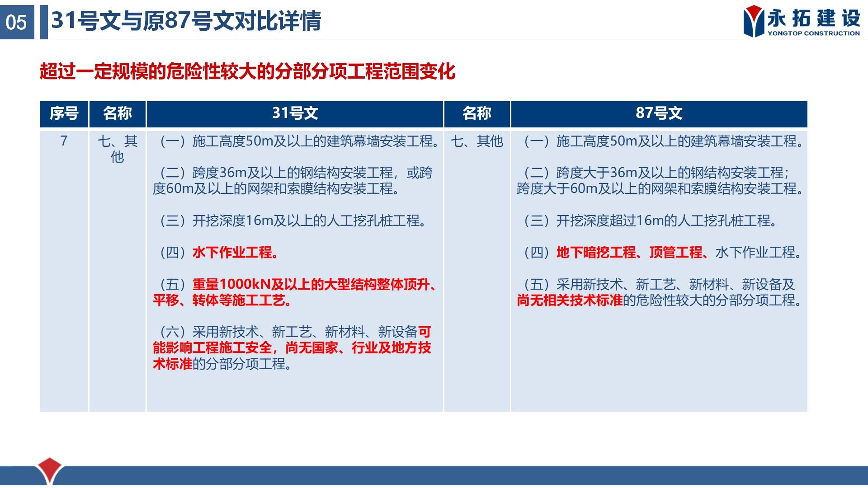Click the 序号 column header
This screenshot has height=488, width=868.
pyautogui.click(x=64, y=113)
